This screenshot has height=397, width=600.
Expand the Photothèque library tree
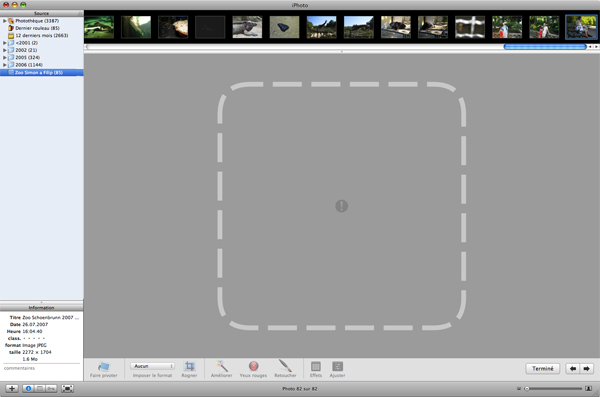(x=5, y=21)
